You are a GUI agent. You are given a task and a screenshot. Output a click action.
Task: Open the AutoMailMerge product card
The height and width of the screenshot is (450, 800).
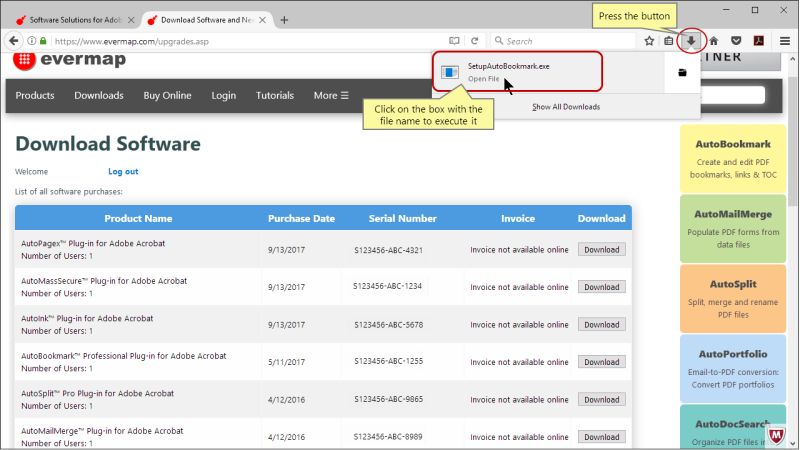coord(733,229)
